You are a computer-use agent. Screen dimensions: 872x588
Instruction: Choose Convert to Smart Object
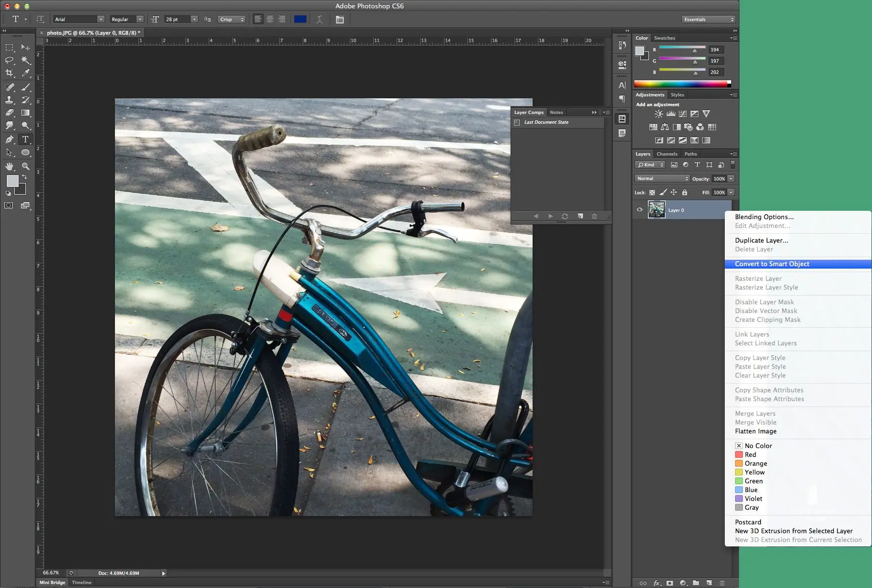(x=798, y=264)
